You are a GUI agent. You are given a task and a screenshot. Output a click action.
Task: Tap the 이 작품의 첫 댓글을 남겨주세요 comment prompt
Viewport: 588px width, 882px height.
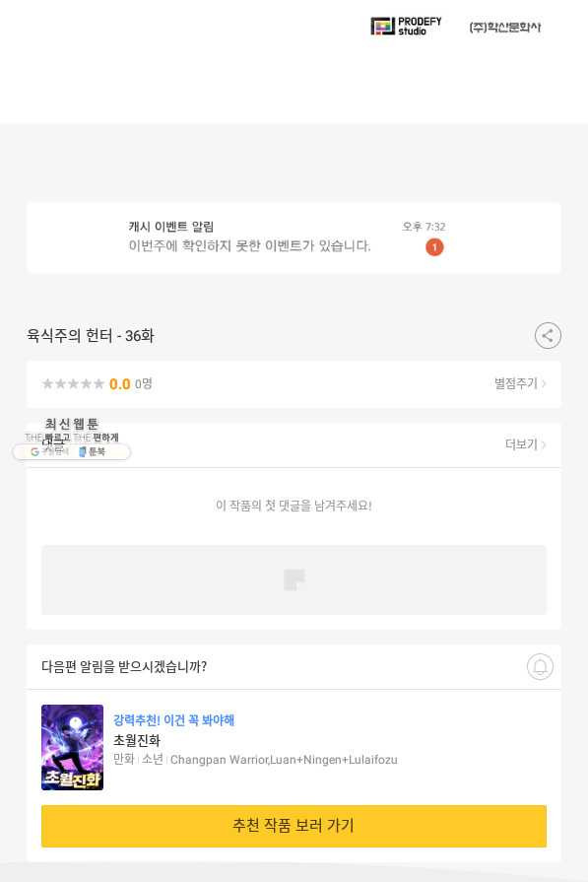[294, 506]
